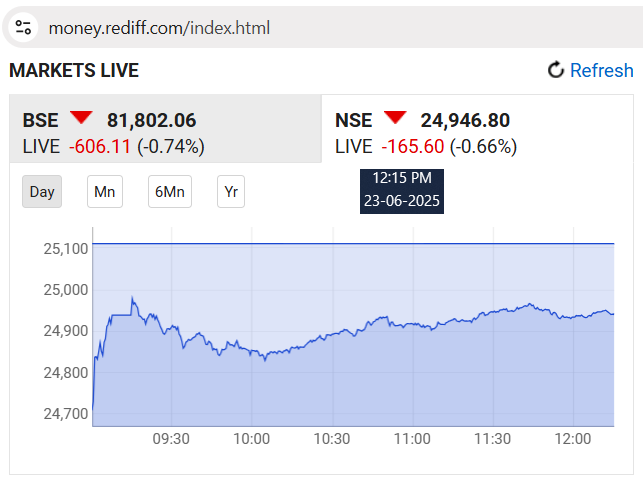
Task: Click the 12:15 PM date tooltip
Action: tap(402, 191)
